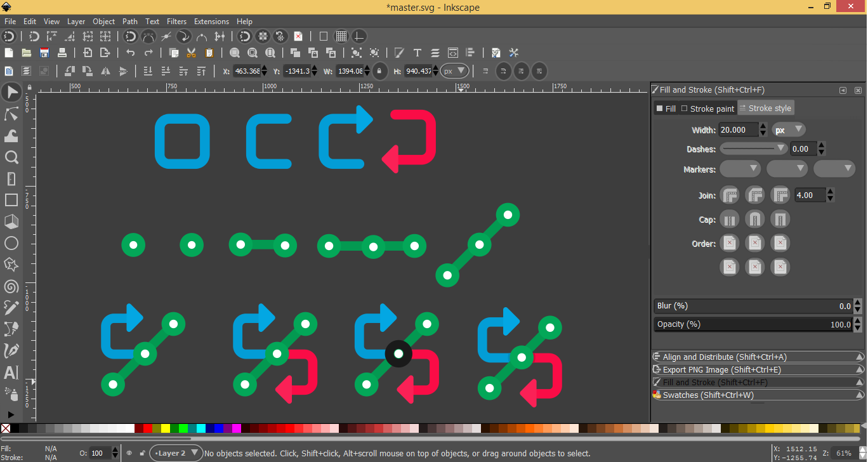
Task: Toggle current layer lock in status bar
Action: [x=141, y=453]
